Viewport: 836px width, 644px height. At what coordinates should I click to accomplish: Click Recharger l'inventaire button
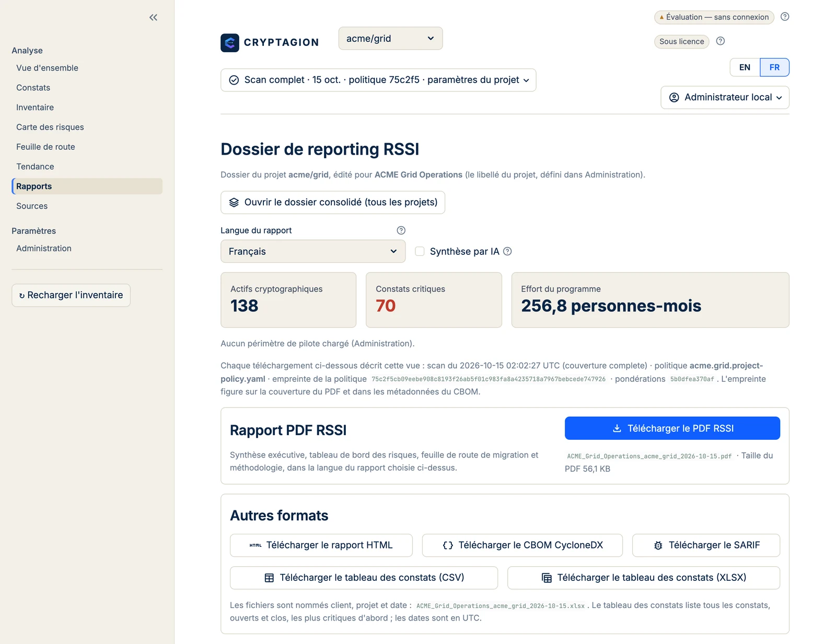tap(71, 295)
